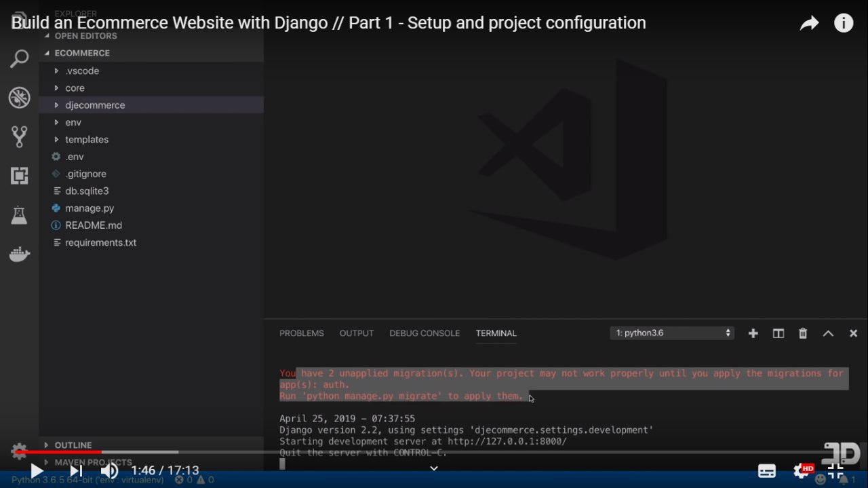The height and width of the screenshot is (488, 868).
Task: Open the Docker whale icon
Action: [x=19, y=255]
